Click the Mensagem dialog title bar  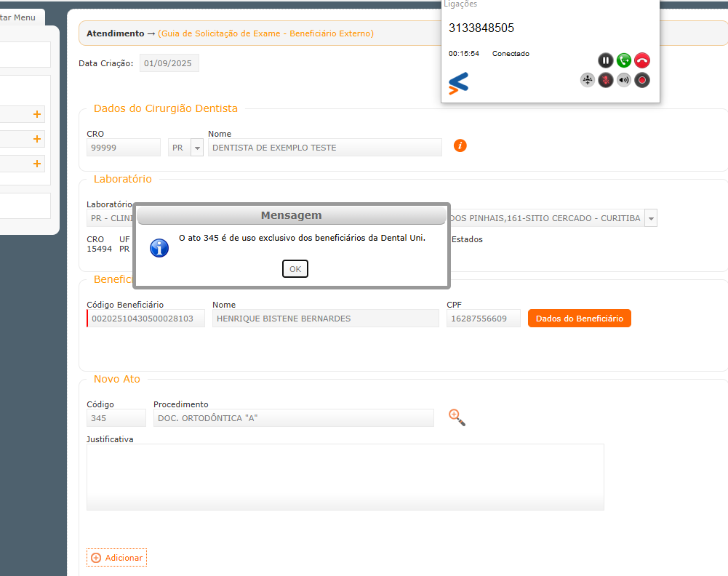pyautogui.click(x=292, y=215)
